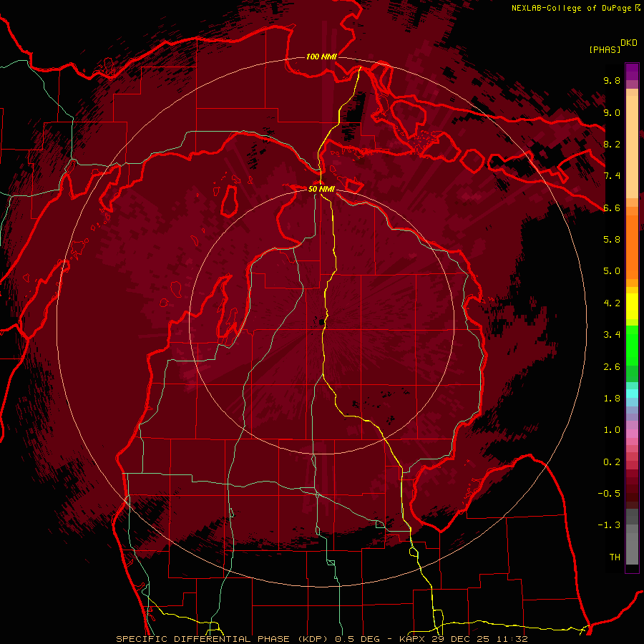The width and height of the screenshot is (644, 644).
Task: Click the 5.0 value on the color scale
Action: point(612,271)
